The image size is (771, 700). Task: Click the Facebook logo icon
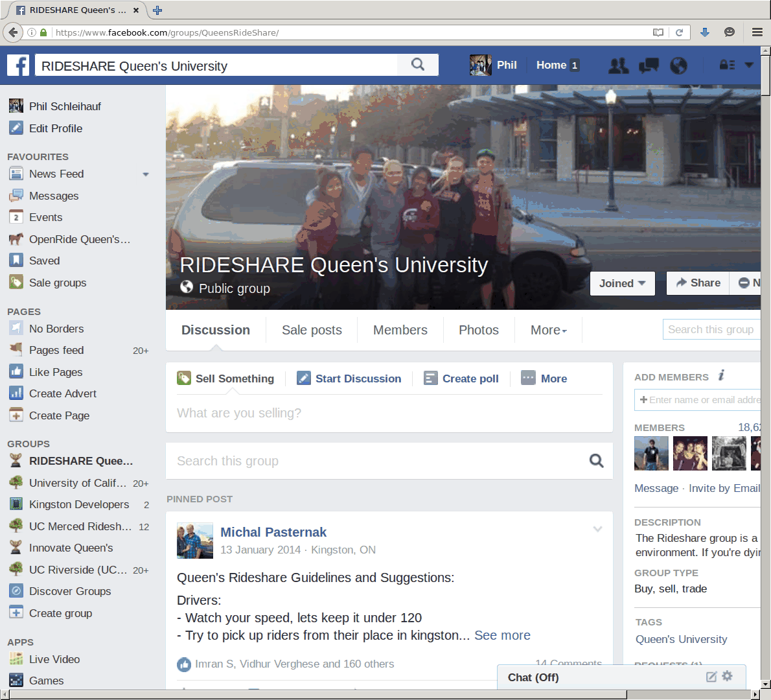tap(19, 65)
